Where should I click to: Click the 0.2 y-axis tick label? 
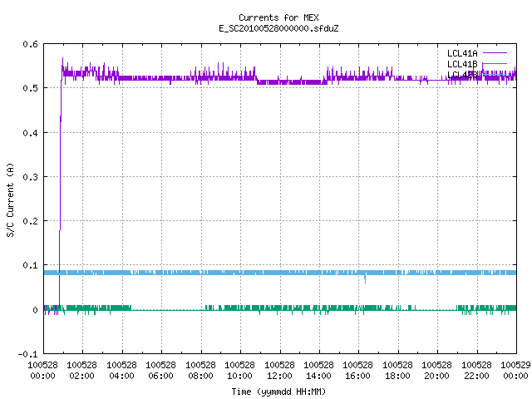click(30, 221)
